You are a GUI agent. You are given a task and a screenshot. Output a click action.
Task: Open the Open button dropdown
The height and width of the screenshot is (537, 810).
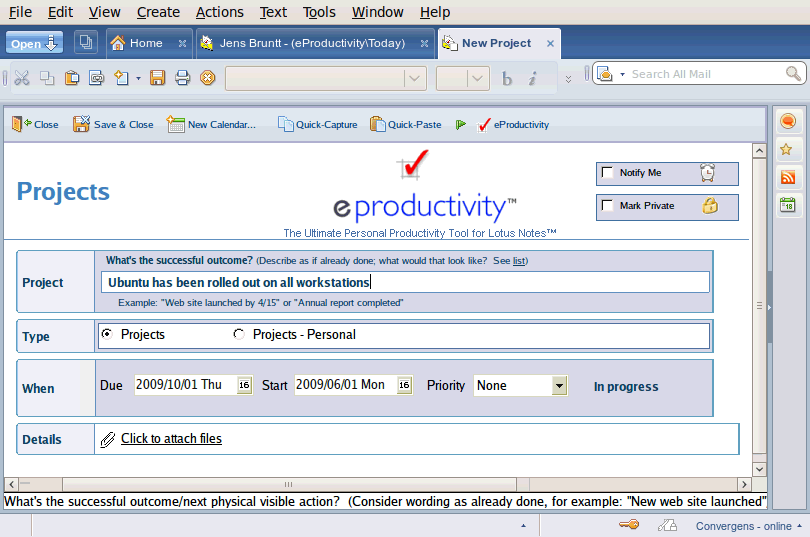[34, 43]
